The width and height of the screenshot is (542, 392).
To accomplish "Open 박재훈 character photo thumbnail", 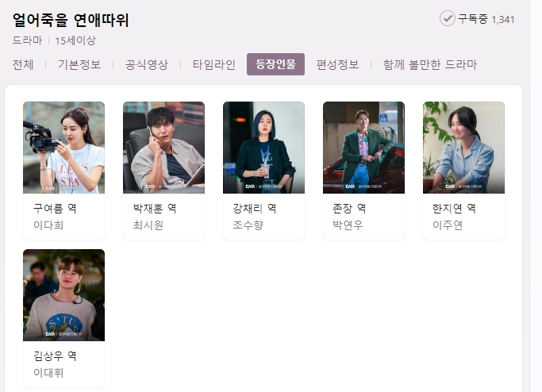I will tap(163, 148).
